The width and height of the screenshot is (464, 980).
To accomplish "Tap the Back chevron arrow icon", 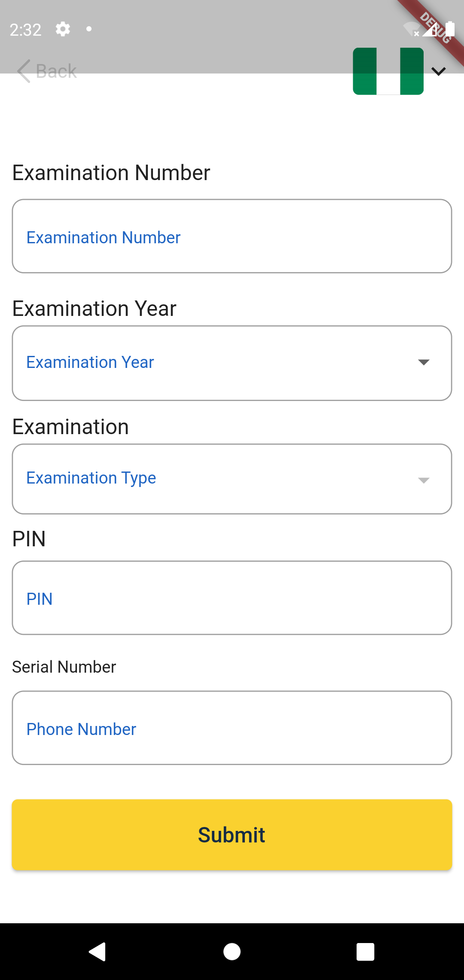I will point(24,71).
